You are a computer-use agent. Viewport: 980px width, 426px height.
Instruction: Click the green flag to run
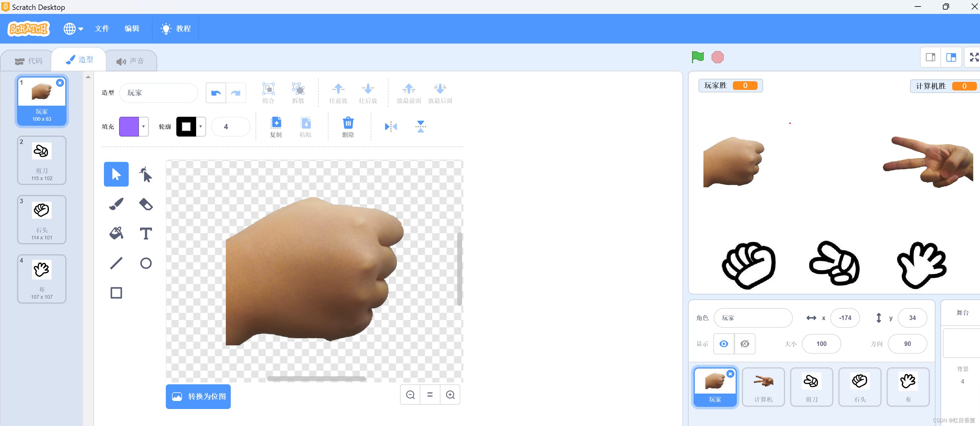click(x=697, y=57)
